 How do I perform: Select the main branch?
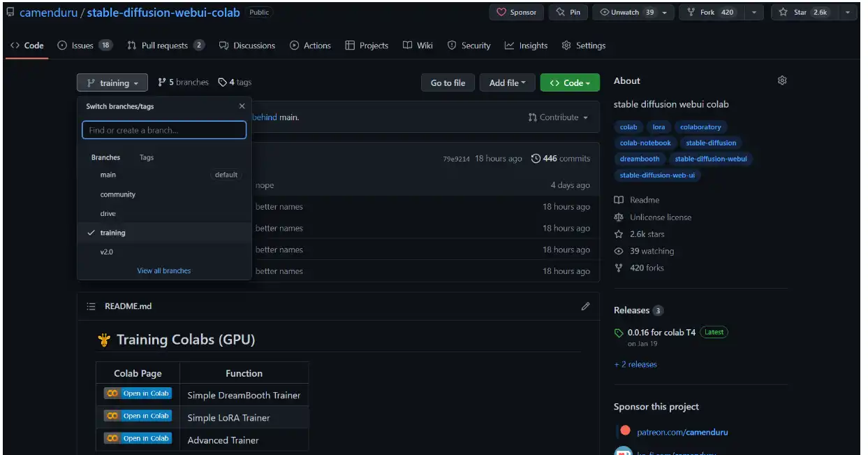pyautogui.click(x=164, y=175)
